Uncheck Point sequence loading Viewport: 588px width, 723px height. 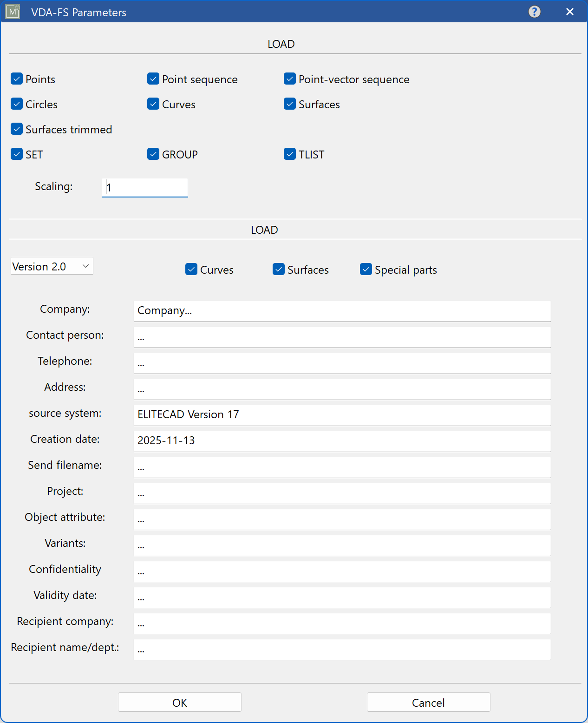click(153, 79)
